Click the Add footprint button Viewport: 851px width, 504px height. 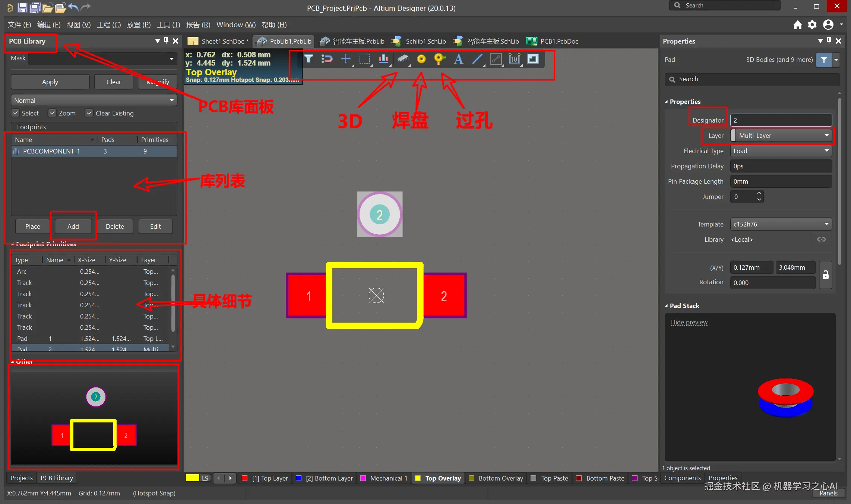(x=73, y=226)
